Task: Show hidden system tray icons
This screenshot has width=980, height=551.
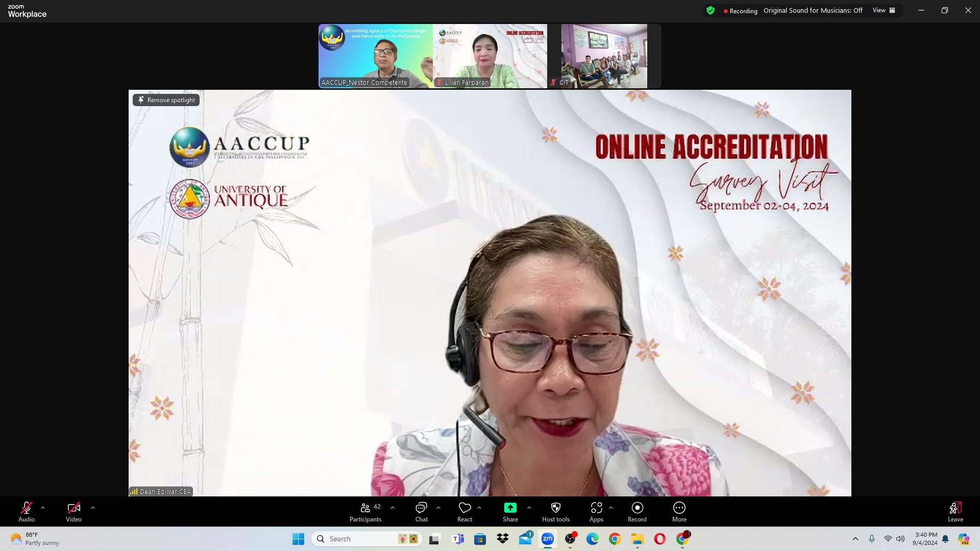Action: pos(855,539)
